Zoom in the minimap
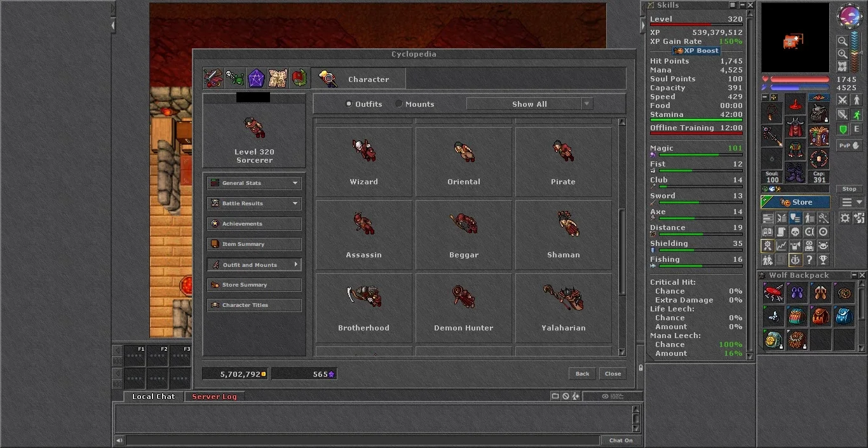Screen dimensions: 868x448 [843, 53]
